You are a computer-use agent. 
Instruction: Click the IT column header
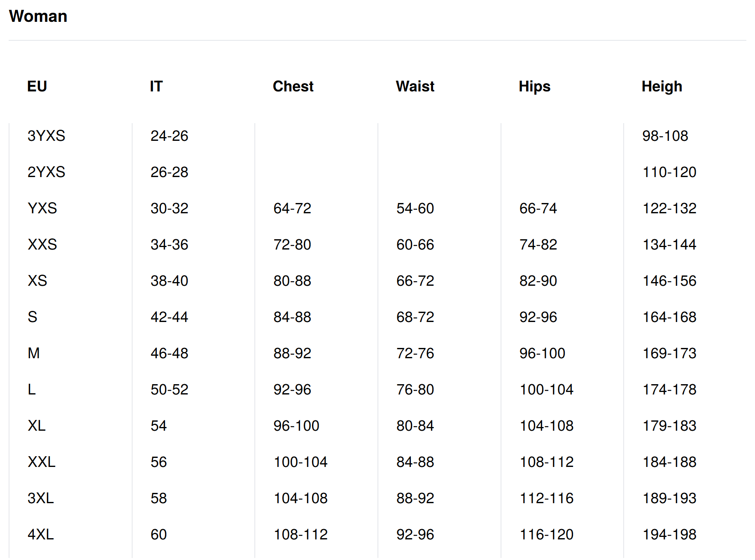[x=156, y=86]
